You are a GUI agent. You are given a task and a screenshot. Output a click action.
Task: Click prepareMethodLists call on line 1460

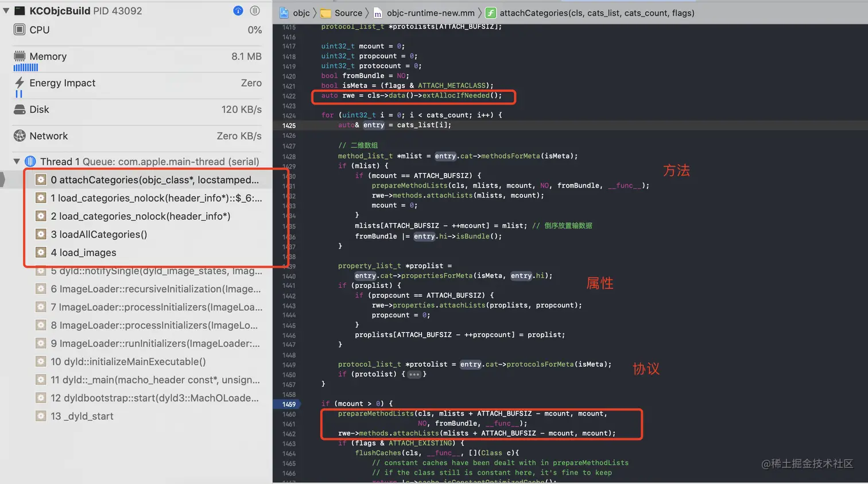tap(375, 413)
